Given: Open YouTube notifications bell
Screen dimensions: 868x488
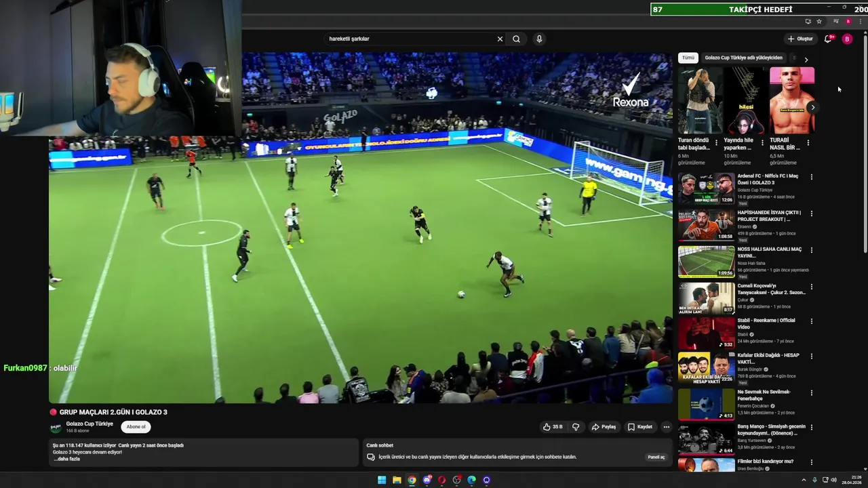Looking at the screenshot, I should (828, 39).
